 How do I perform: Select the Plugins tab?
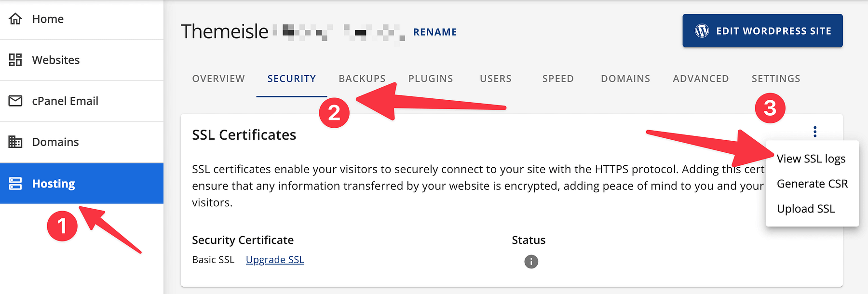point(430,78)
